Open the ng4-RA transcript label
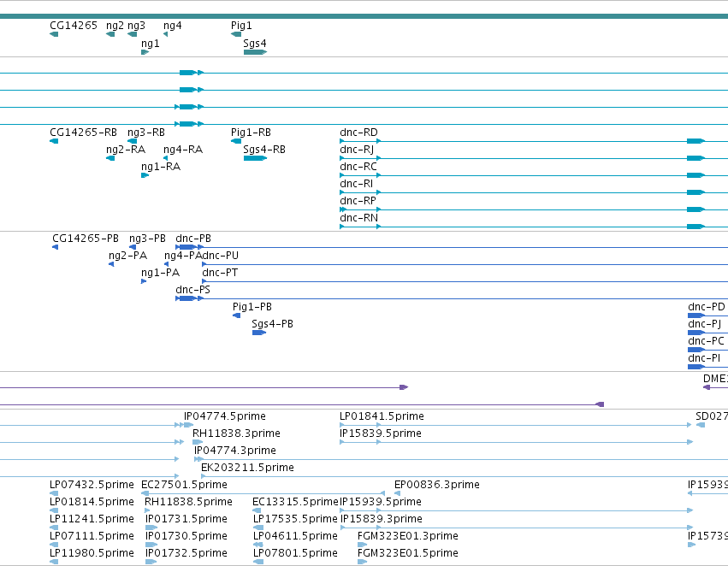728x566 pixels. 183,150
